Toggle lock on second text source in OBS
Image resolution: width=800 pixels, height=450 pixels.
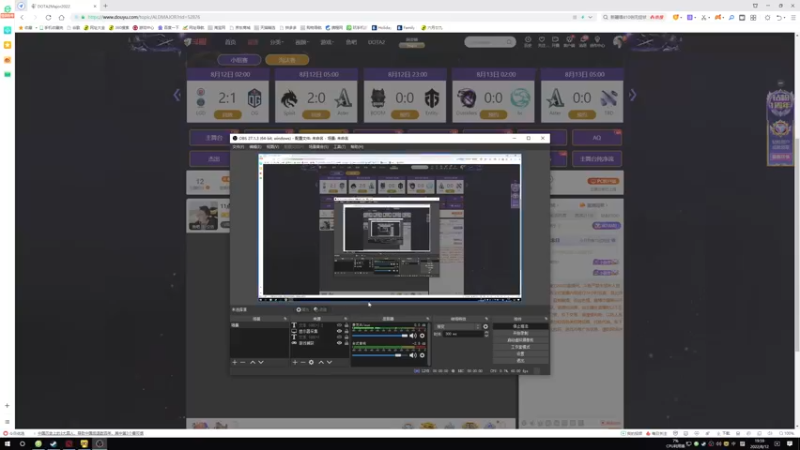(346, 337)
